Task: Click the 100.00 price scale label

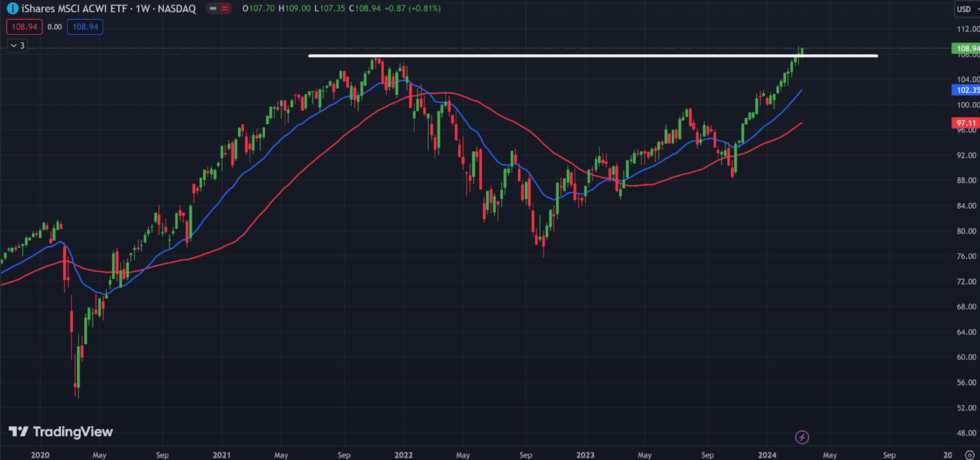Action: (967, 105)
